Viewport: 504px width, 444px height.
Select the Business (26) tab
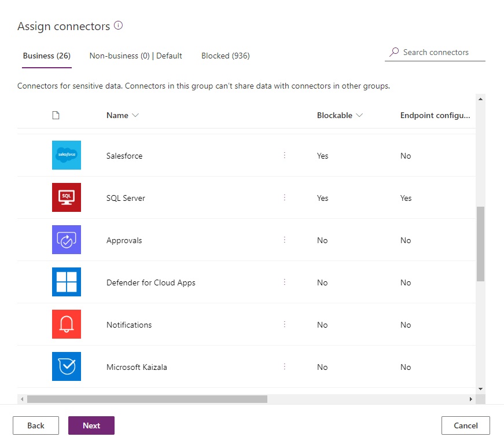pyautogui.click(x=46, y=56)
